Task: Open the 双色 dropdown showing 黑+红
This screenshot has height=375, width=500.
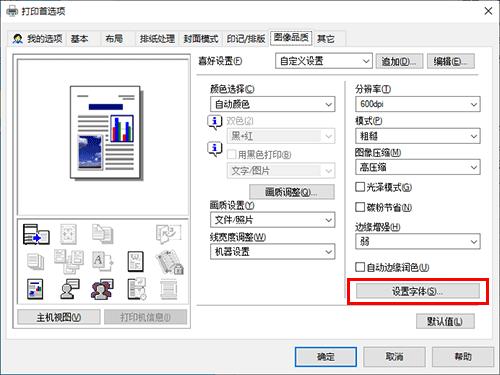Action: pyautogui.click(x=281, y=136)
